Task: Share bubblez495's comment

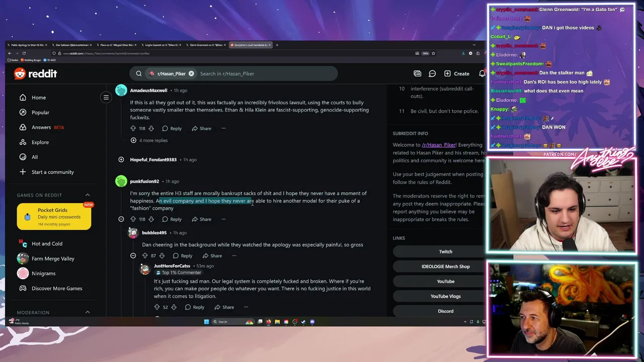Action: [212, 255]
